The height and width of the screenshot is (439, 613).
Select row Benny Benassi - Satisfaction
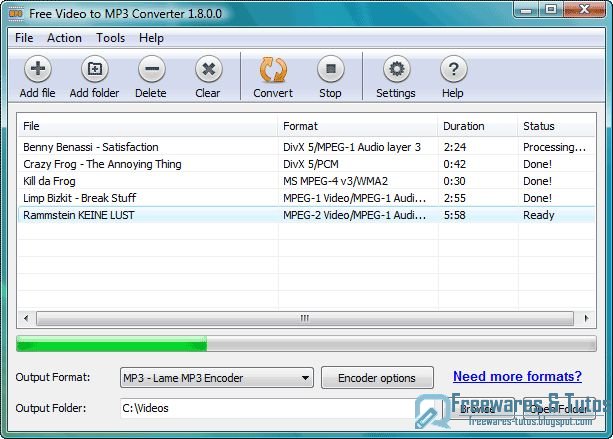point(306,147)
